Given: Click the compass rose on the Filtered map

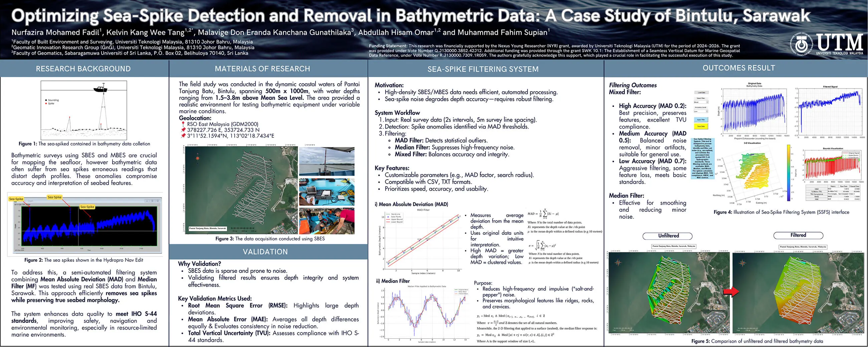Looking at the screenshot, I should point(742,263).
